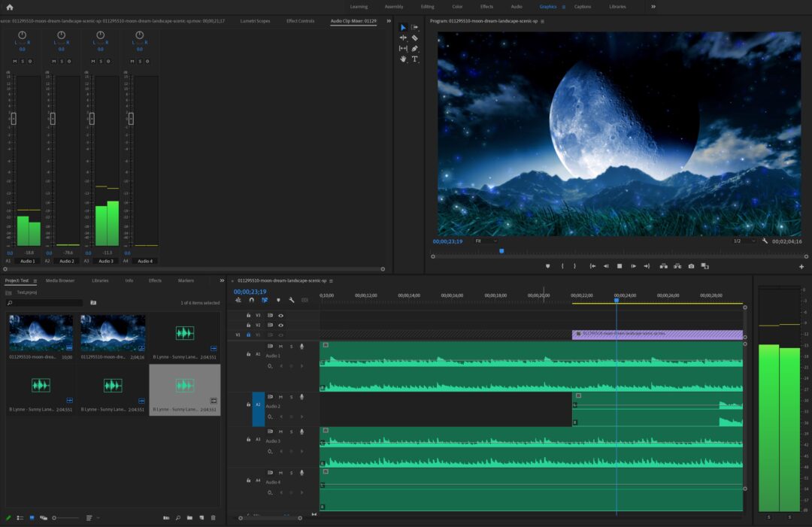This screenshot has height=527, width=812.
Task: Click the voice-over record mic on Audio 1
Action: click(x=301, y=346)
